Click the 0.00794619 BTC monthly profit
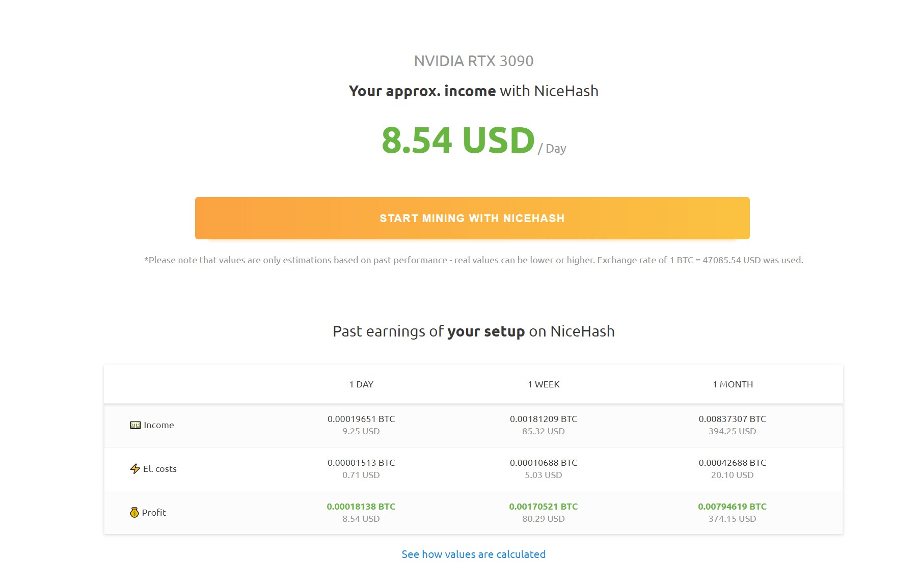Viewport: 920px width, 588px height. coord(733,507)
